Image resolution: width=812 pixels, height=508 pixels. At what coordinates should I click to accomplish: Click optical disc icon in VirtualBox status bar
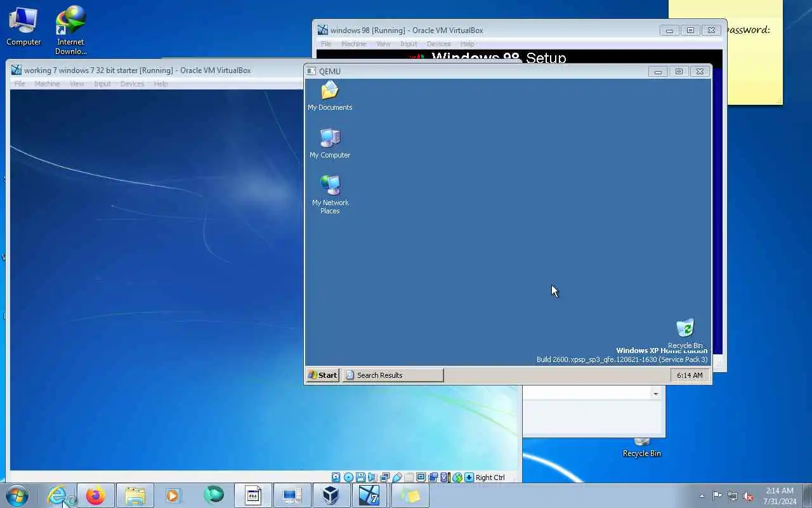348,478
